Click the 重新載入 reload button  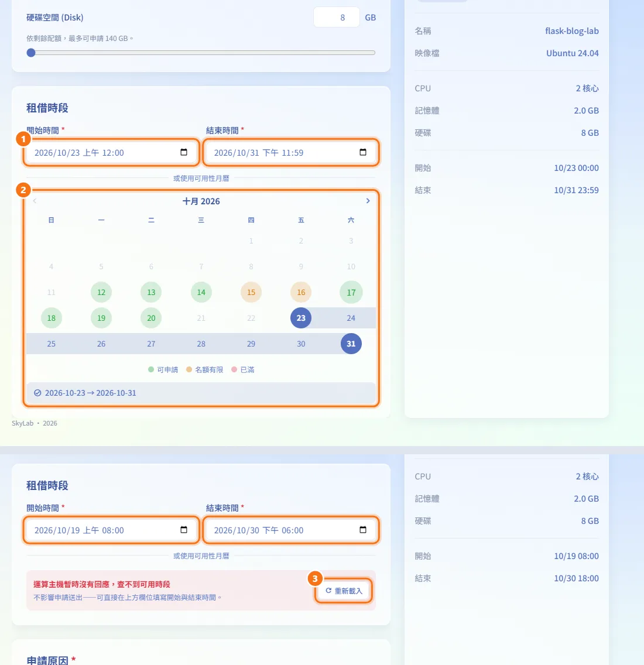click(x=344, y=590)
